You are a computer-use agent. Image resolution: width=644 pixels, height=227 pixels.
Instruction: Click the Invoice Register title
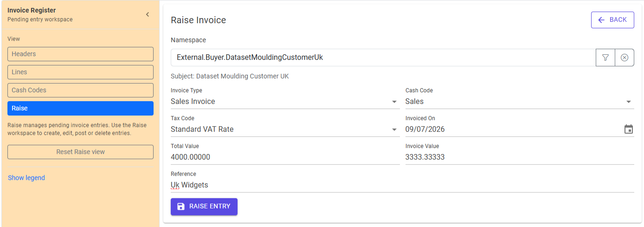point(32,10)
